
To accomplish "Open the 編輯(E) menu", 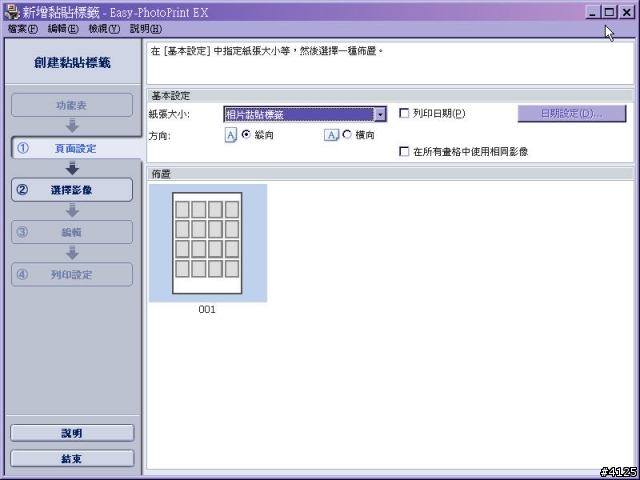I will click(63, 29).
